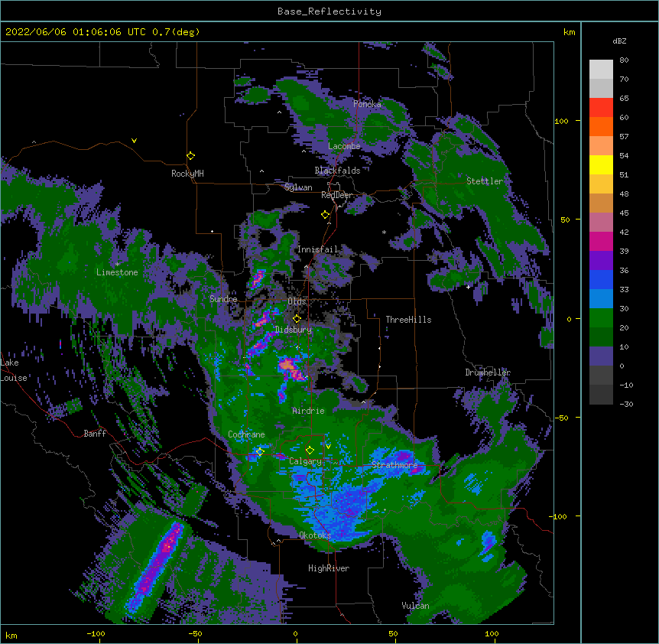Click the Sylvan label

coord(298,187)
